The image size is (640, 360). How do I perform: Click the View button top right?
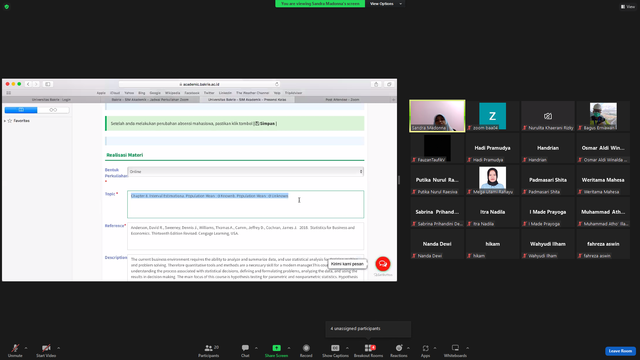pos(628,7)
